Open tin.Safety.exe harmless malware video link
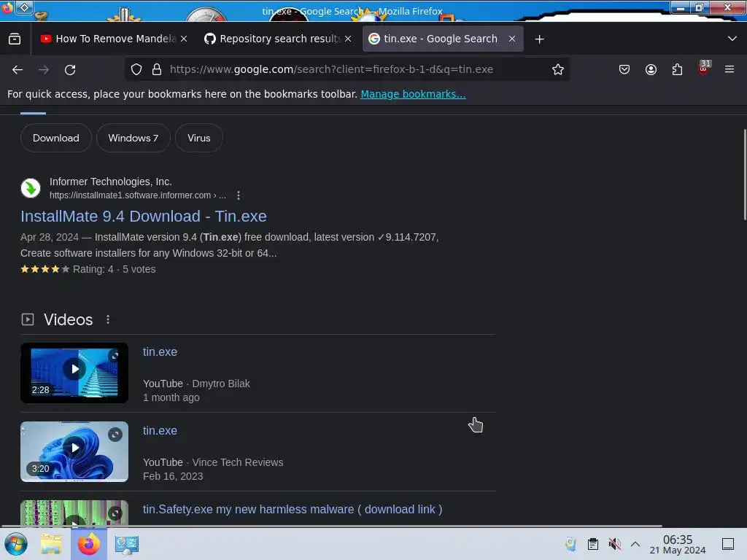747x560 pixels. point(293,509)
